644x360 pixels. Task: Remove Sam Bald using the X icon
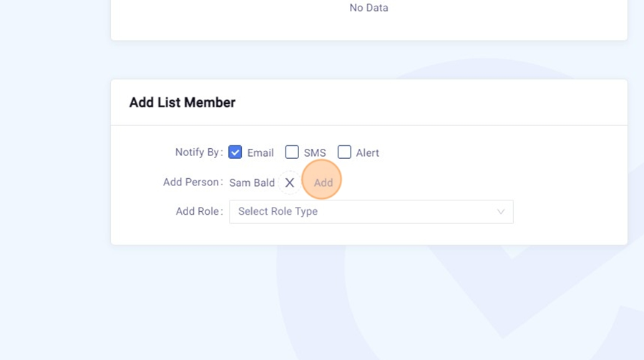(290, 183)
